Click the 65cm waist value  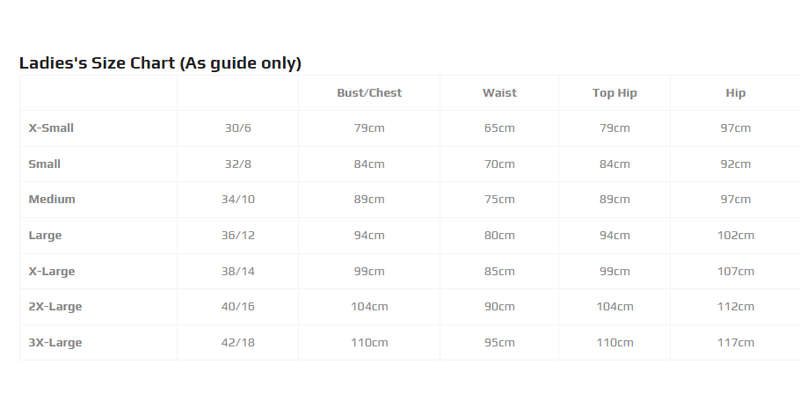click(x=499, y=128)
